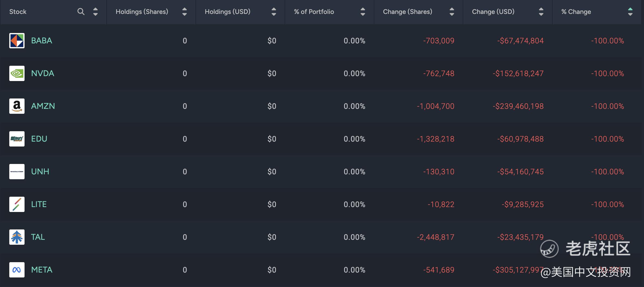
Task: Toggle Change (Shares) sort order
Action: coord(452,11)
